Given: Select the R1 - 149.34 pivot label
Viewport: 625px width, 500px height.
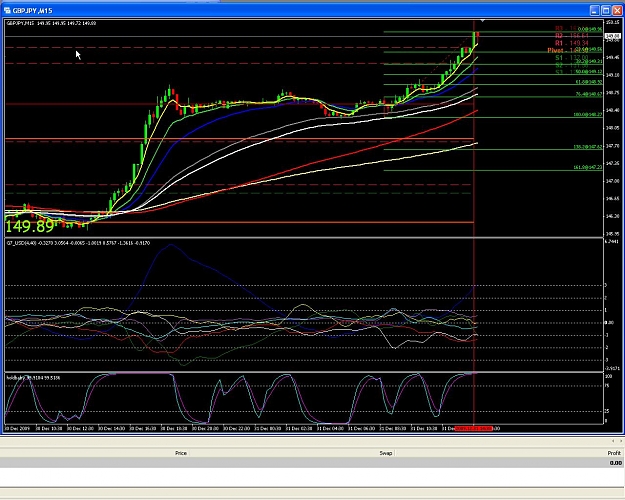Looking at the screenshot, I should point(572,43).
